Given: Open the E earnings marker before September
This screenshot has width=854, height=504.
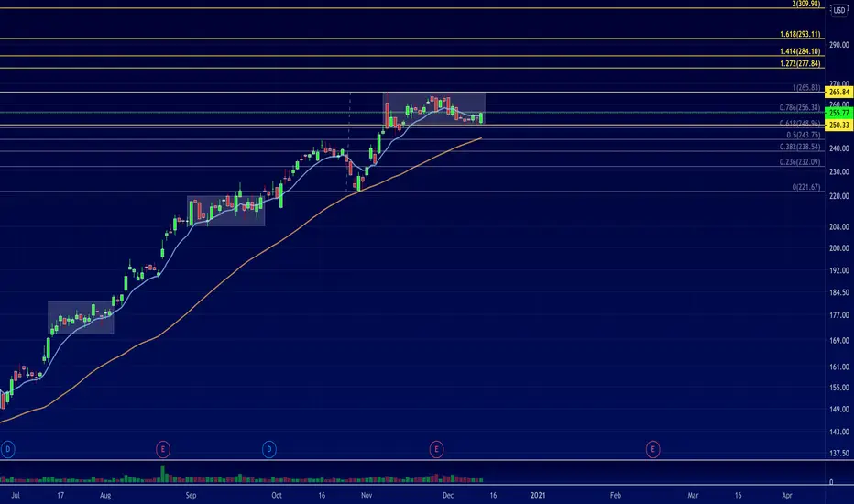Looking at the screenshot, I should (x=163, y=450).
